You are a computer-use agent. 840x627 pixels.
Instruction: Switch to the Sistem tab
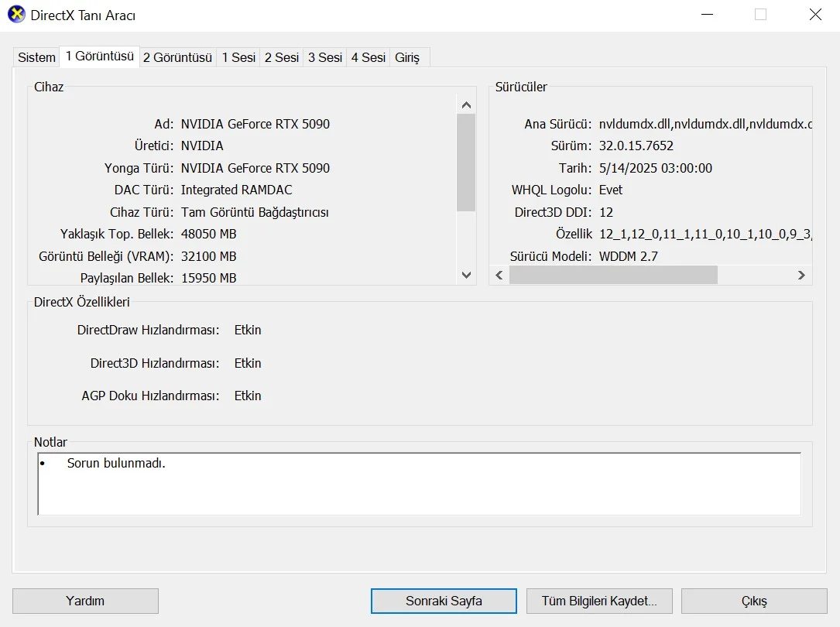(x=36, y=57)
